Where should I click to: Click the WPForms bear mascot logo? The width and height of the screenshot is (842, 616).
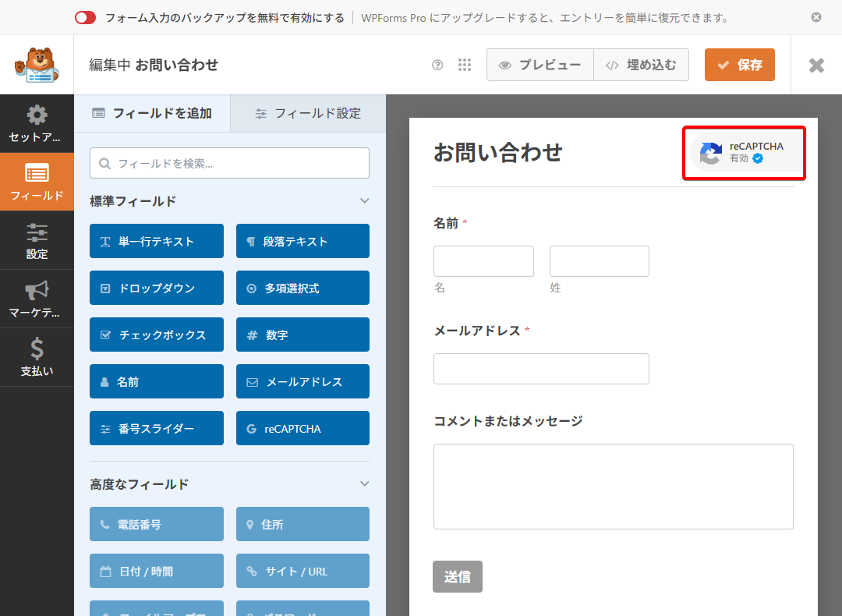pos(37,65)
